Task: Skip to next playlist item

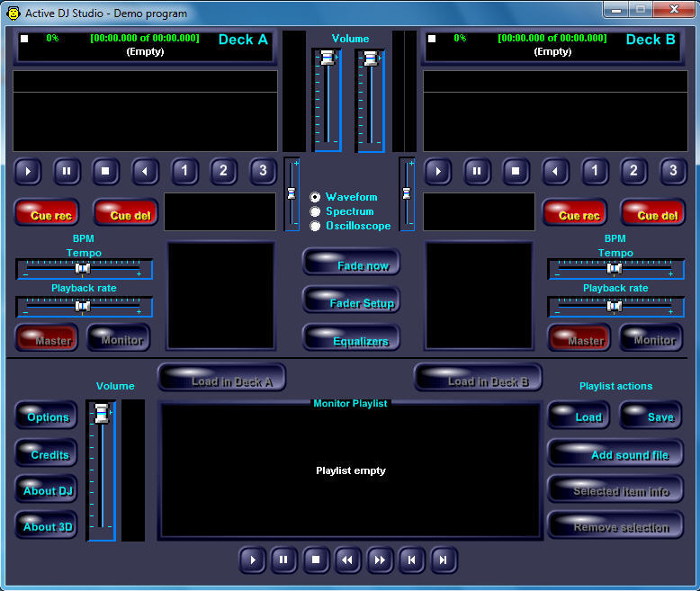Action: pos(444,560)
